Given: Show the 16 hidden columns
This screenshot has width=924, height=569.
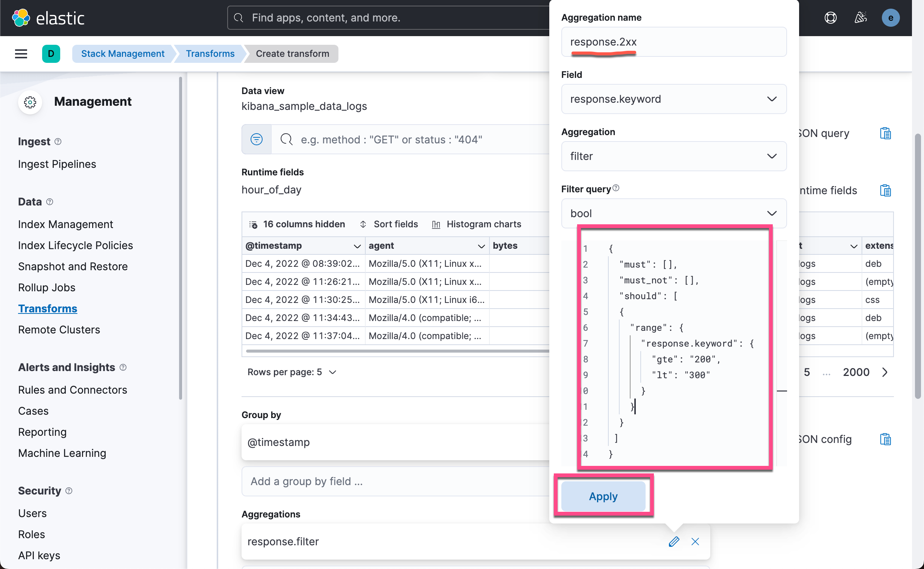Looking at the screenshot, I should click(297, 224).
